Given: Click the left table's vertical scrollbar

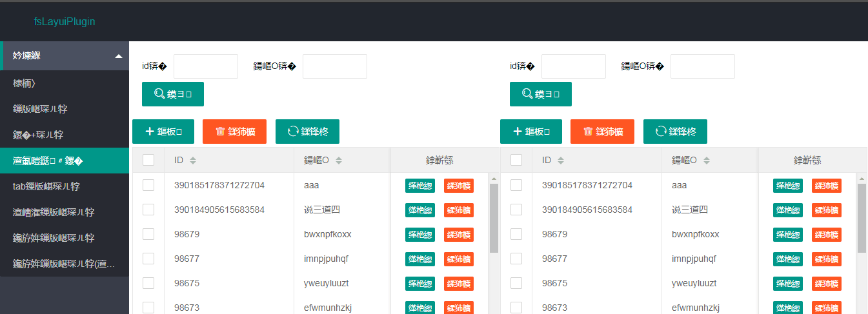Looking at the screenshot, I should [x=494, y=218].
